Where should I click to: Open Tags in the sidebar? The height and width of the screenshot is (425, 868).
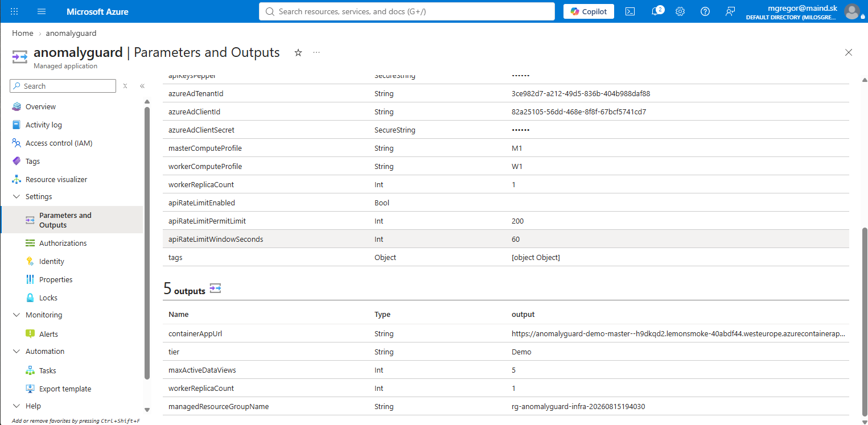(32, 161)
